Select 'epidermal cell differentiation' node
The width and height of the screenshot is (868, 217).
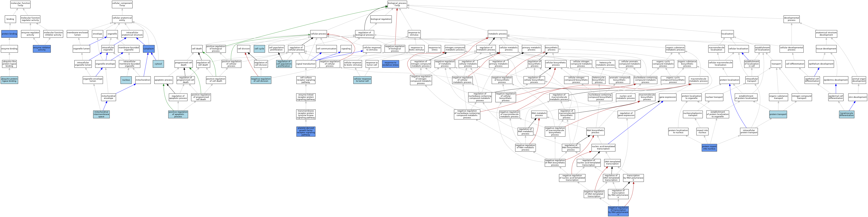tap(836, 97)
